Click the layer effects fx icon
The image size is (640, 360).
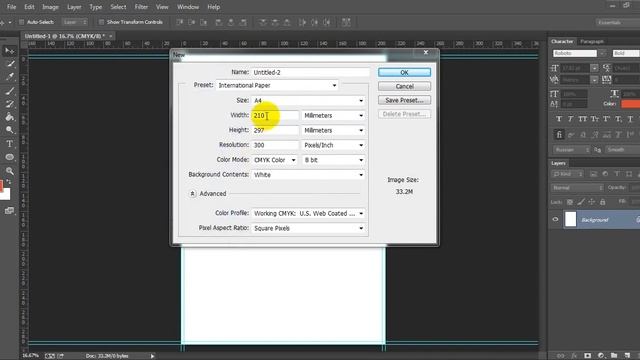[574, 356]
